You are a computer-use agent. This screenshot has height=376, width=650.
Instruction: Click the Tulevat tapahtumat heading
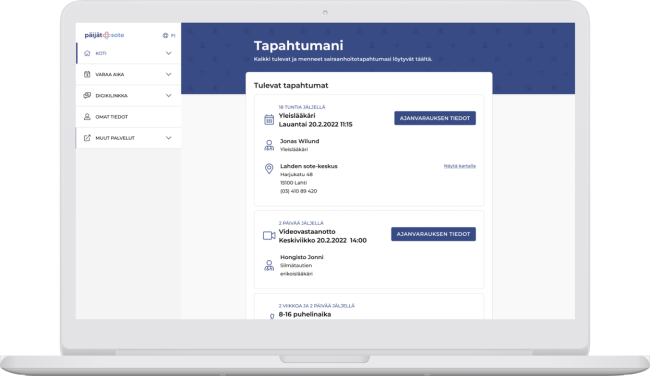click(x=291, y=85)
